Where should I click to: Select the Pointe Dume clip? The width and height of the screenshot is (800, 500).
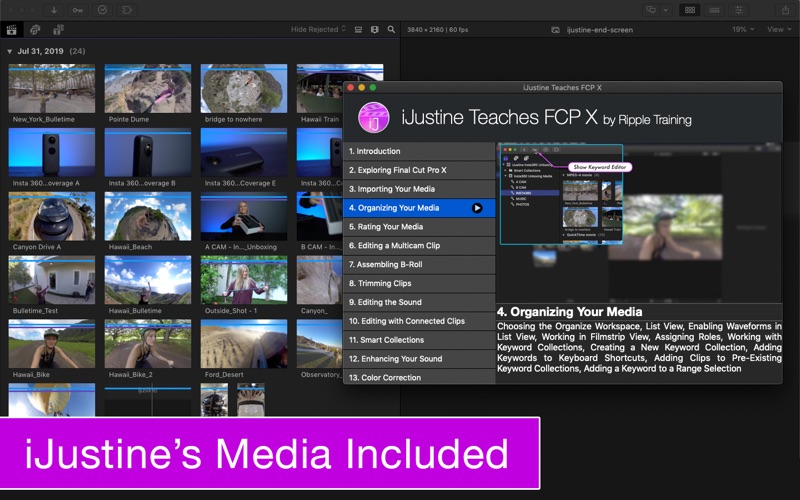(x=147, y=88)
